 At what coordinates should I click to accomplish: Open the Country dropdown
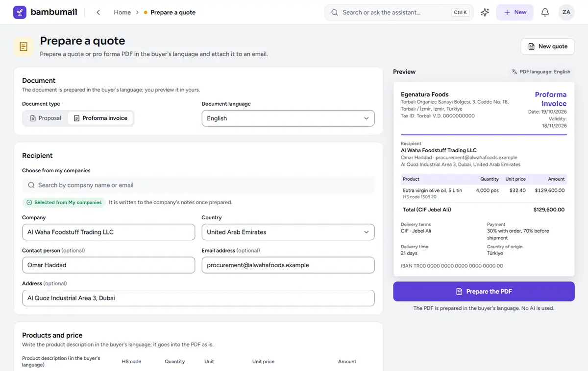tap(288, 232)
